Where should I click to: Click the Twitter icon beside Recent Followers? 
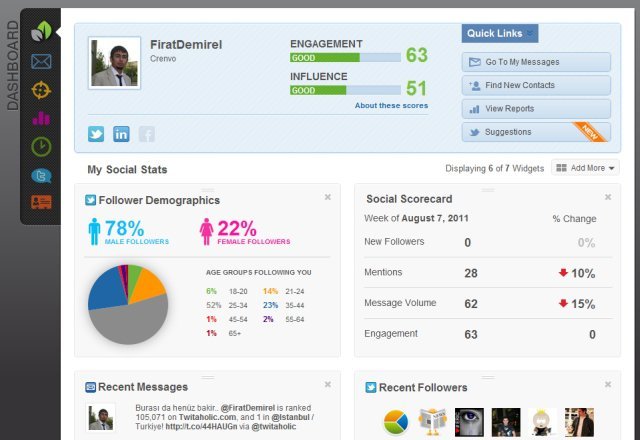[x=371, y=387]
